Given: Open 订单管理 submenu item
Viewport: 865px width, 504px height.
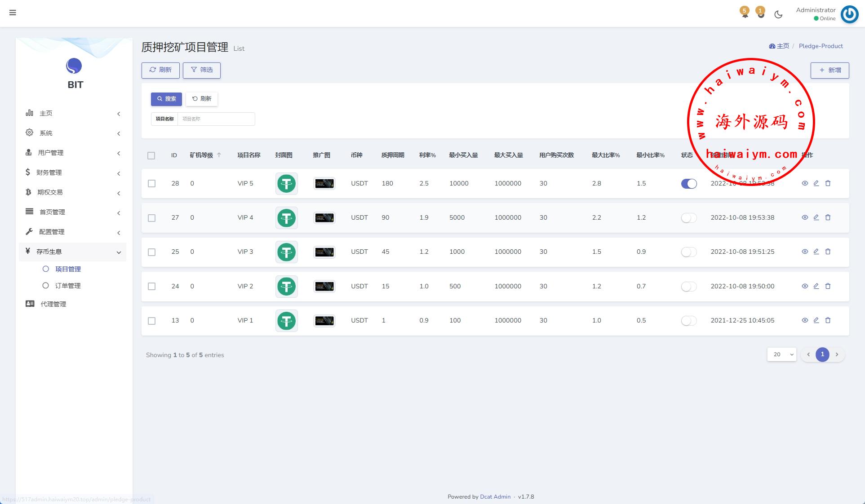Looking at the screenshot, I should pyautogui.click(x=68, y=286).
